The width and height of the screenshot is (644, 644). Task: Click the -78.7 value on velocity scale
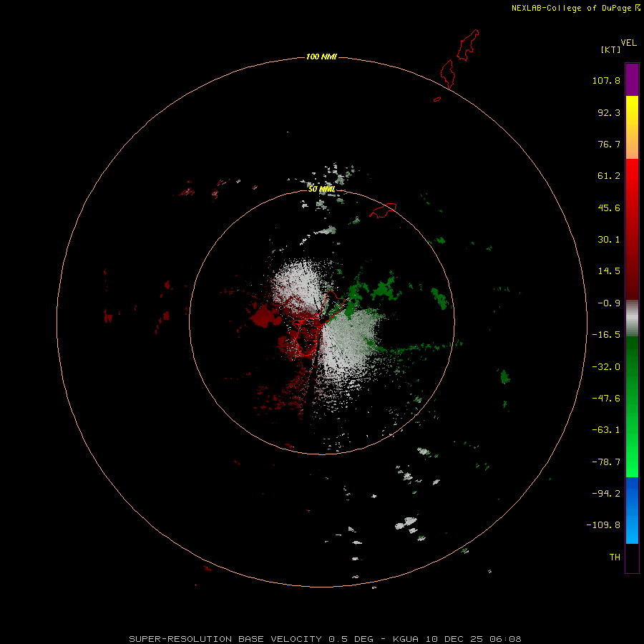[x=606, y=462]
